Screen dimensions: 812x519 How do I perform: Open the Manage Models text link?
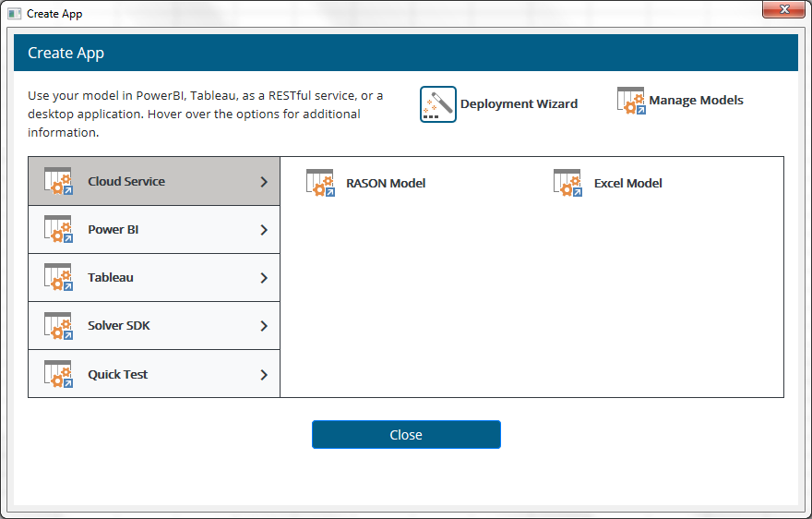click(696, 101)
